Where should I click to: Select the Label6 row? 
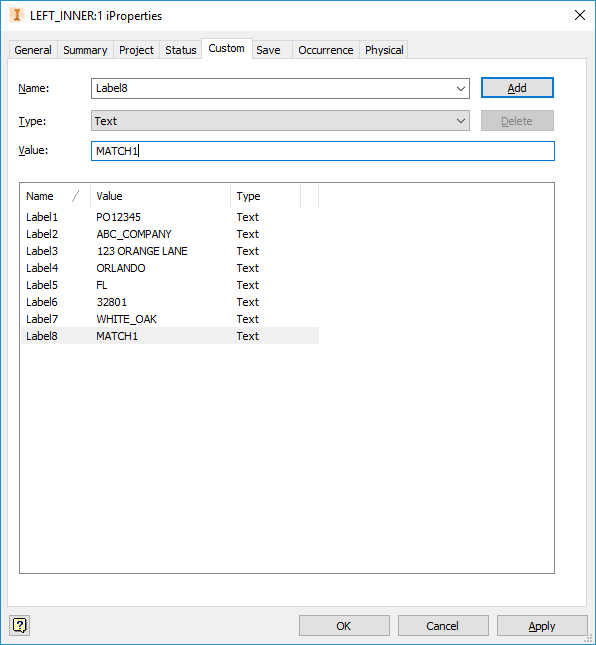170,302
